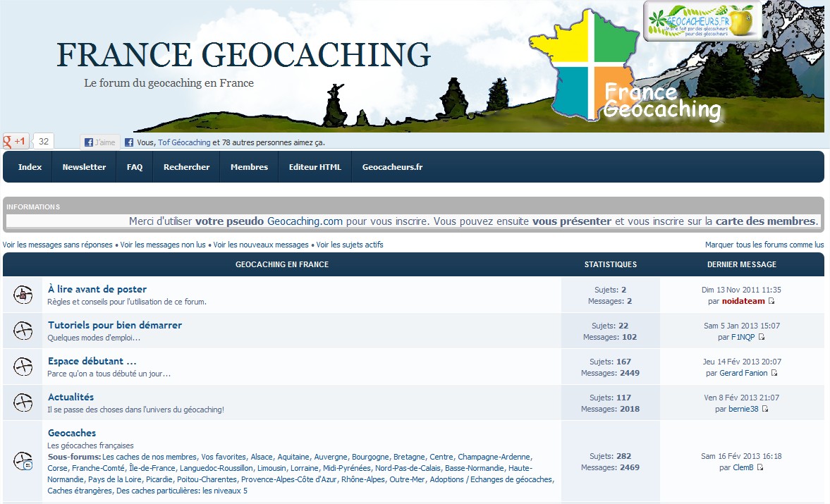
Task: Click forum icon beside À lire avant de poster
Action: tap(23, 295)
